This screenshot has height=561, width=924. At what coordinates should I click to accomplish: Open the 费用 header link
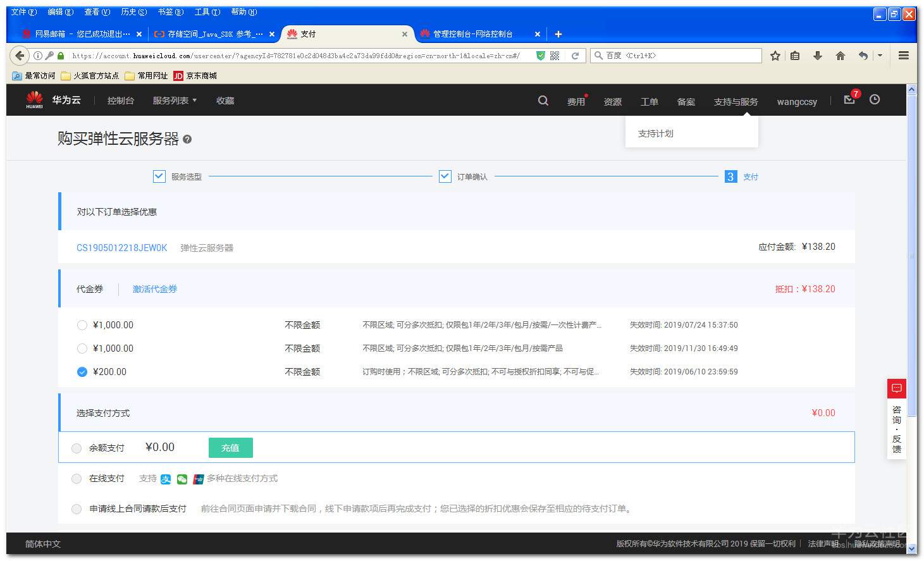[576, 101]
